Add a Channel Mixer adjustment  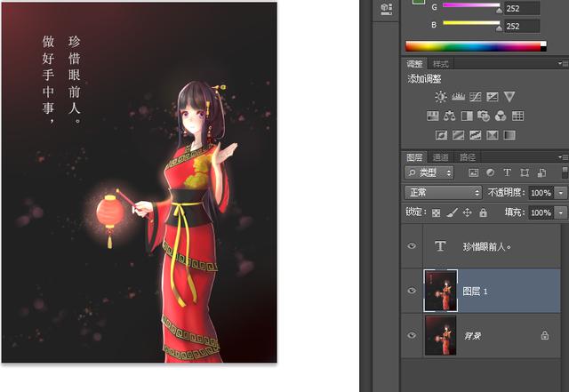pyautogui.click(x=501, y=116)
